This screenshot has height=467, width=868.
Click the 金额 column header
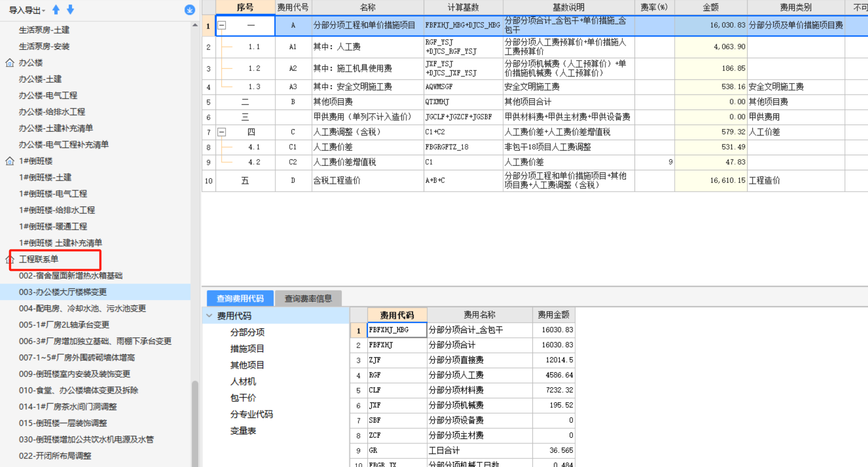click(x=710, y=7)
